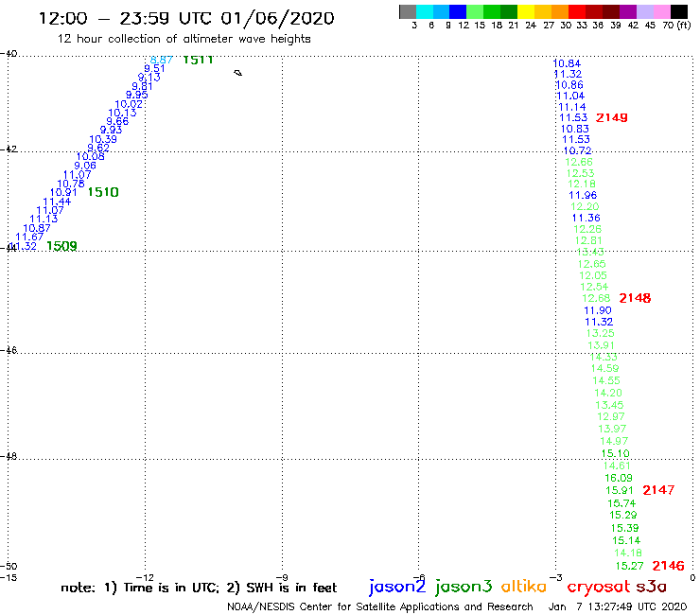
Task: Click the footer note 'Time is in UTC; SWH is in feet'
Action: [x=199, y=588]
